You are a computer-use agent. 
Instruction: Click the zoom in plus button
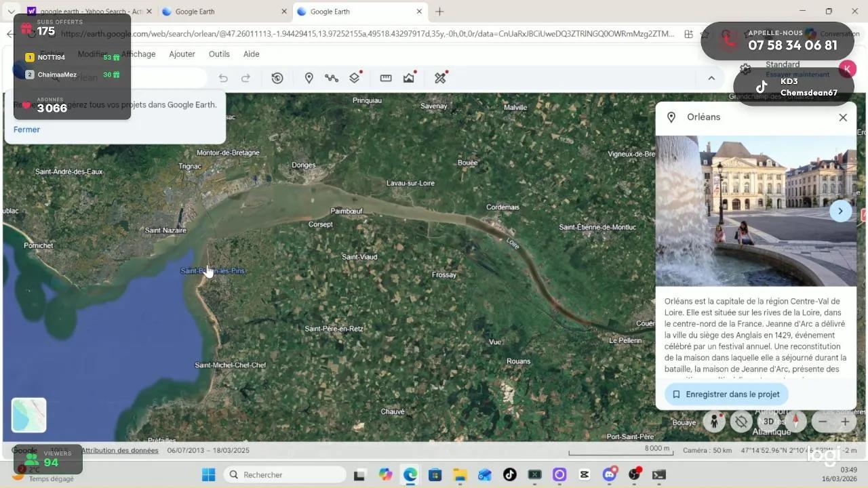coord(845,422)
